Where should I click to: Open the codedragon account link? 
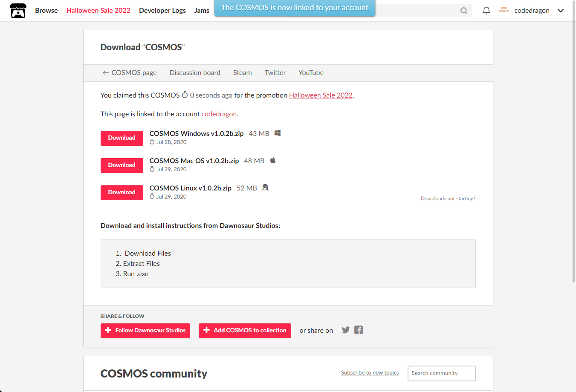(x=219, y=114)
